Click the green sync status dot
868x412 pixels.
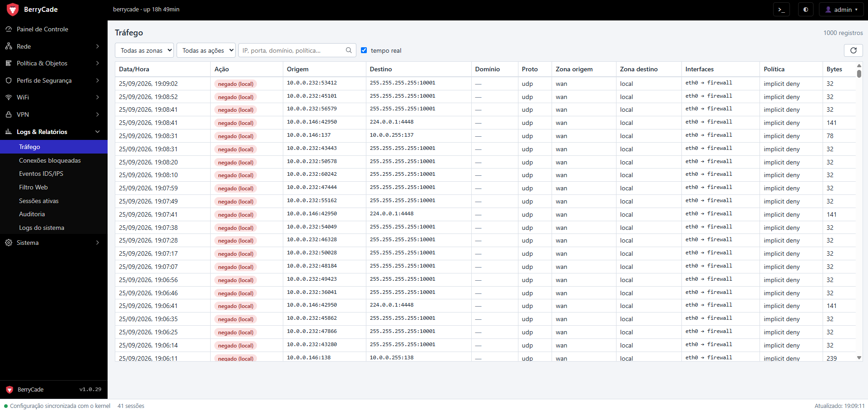(x=6, y=406)
